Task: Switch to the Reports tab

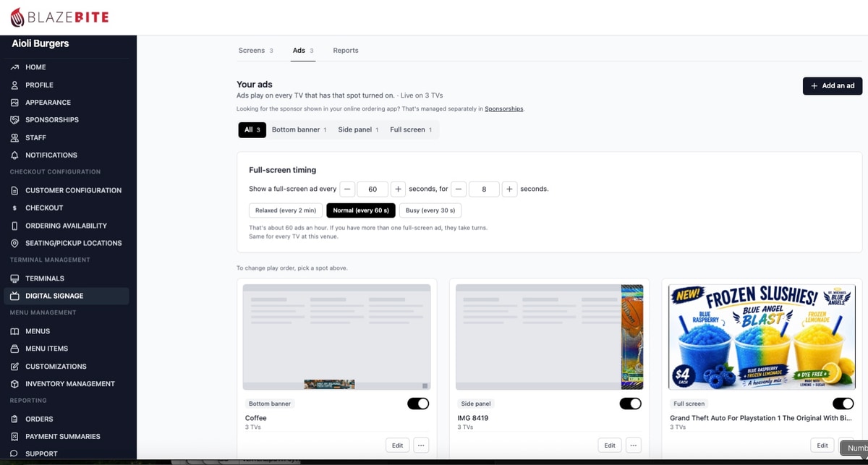Action: point(346,51)
